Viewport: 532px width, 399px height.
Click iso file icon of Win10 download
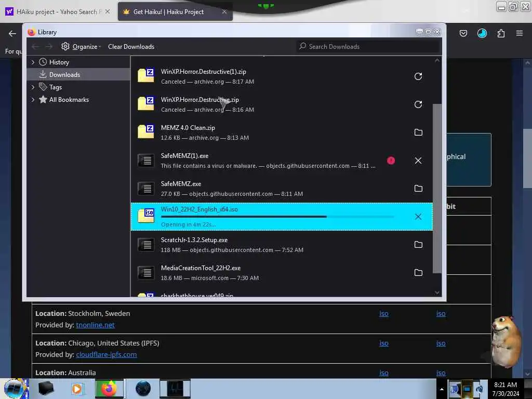(x=146, y=216)
